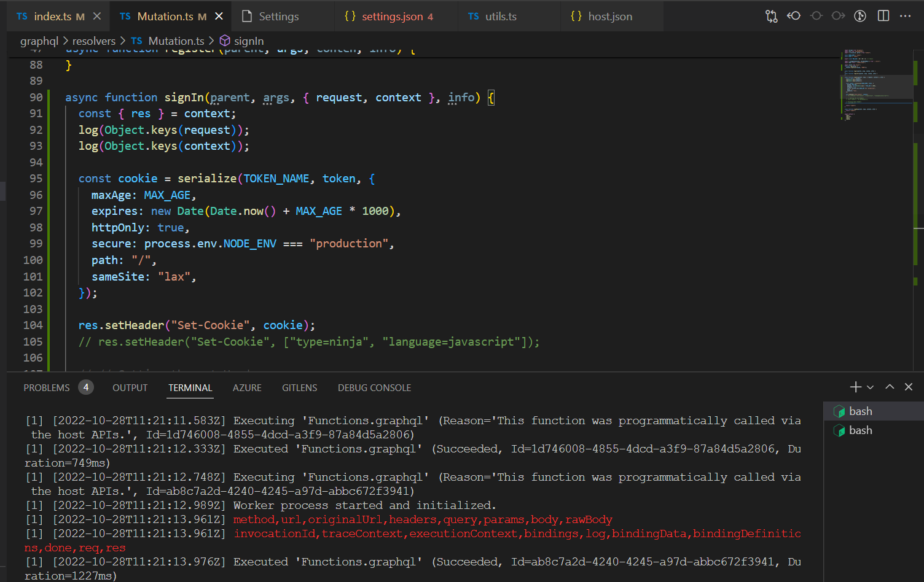The width and height of the screenshot is (924, 582).
Task: Expand the resolvers folder breadcrumb
Action: pyautogui.click(x=93, y=41)
